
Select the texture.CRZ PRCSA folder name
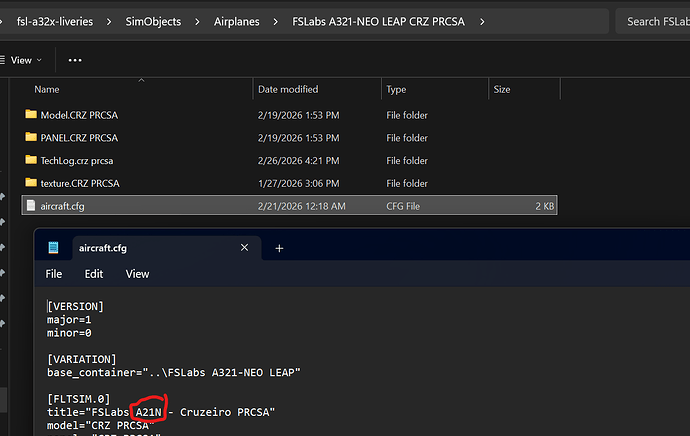tap(80, 183)
